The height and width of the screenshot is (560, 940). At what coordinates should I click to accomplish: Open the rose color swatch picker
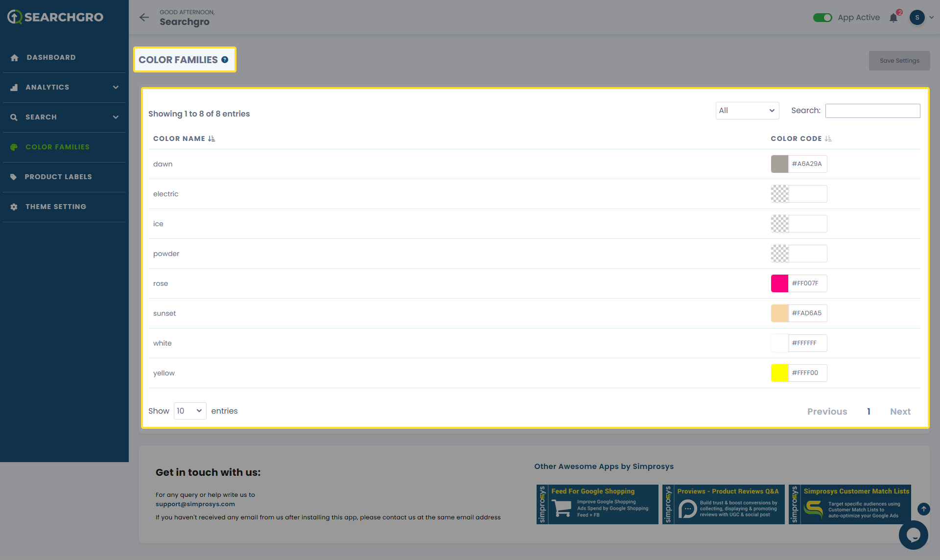(779, 283)
